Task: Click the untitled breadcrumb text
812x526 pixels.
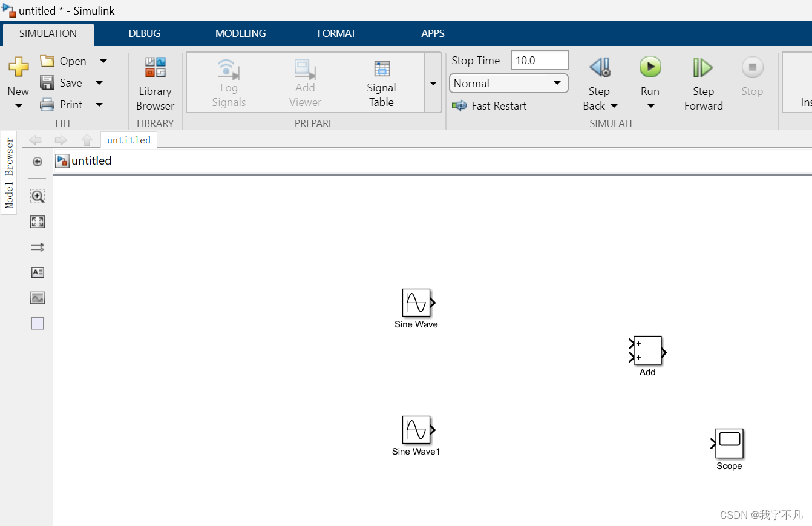Action: [91, 161]
